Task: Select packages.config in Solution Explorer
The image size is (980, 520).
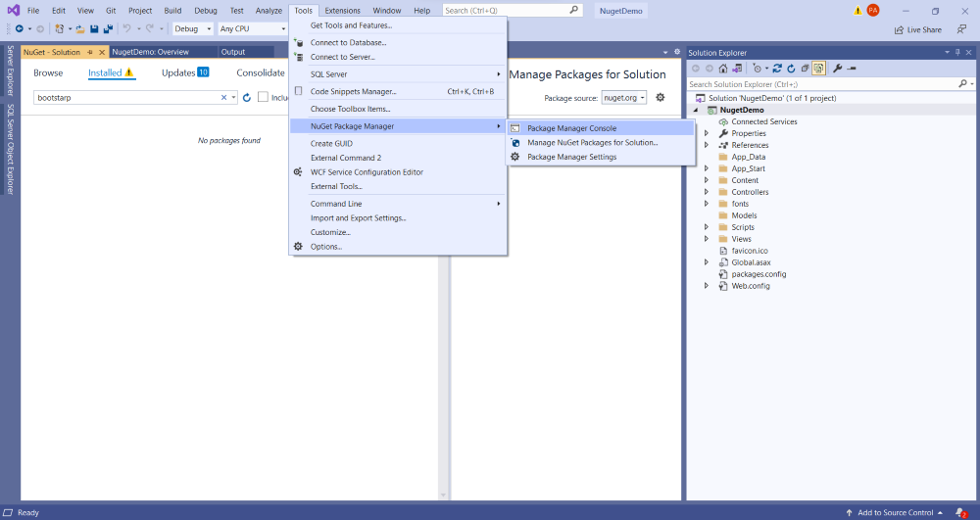Action: click(x=759, y=274)
